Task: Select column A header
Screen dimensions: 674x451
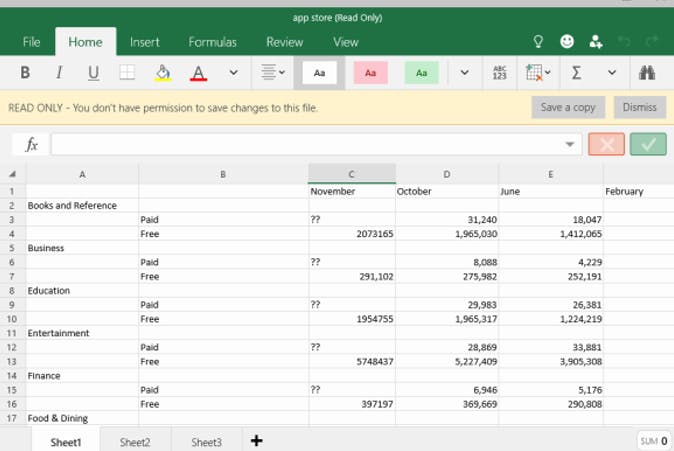Action: point(82,174)
